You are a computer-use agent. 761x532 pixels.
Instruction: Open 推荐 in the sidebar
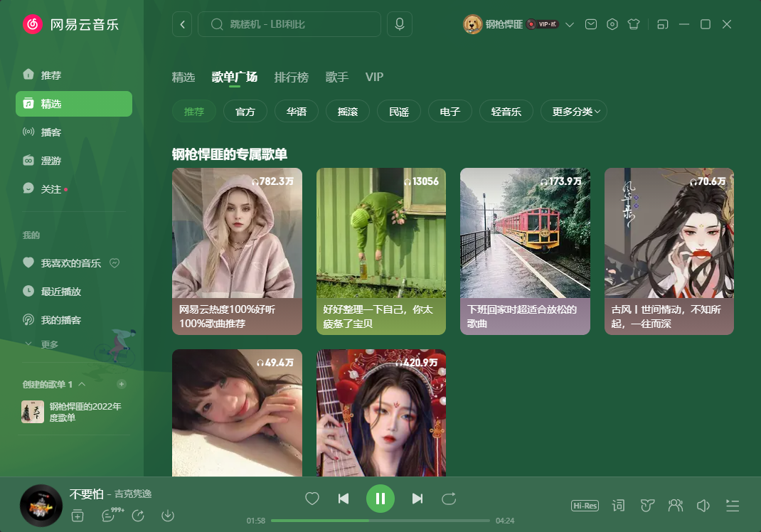(74, 75)
